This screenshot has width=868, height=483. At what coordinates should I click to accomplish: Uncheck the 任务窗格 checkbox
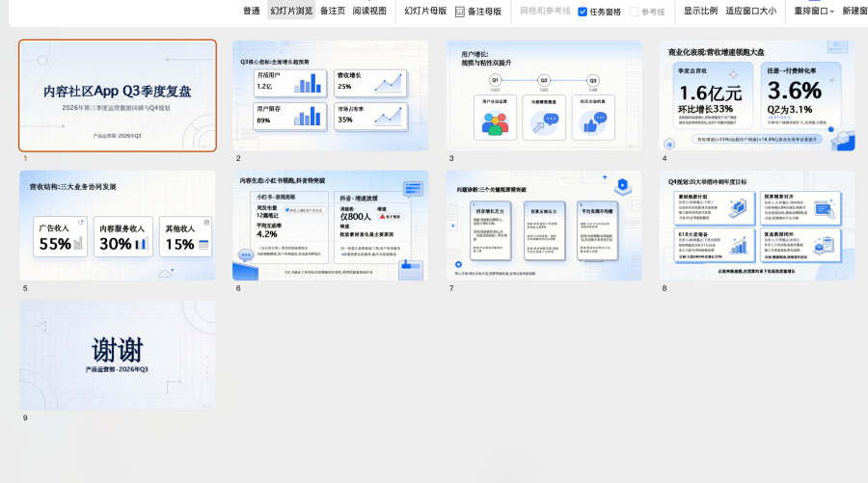(583, 12)
